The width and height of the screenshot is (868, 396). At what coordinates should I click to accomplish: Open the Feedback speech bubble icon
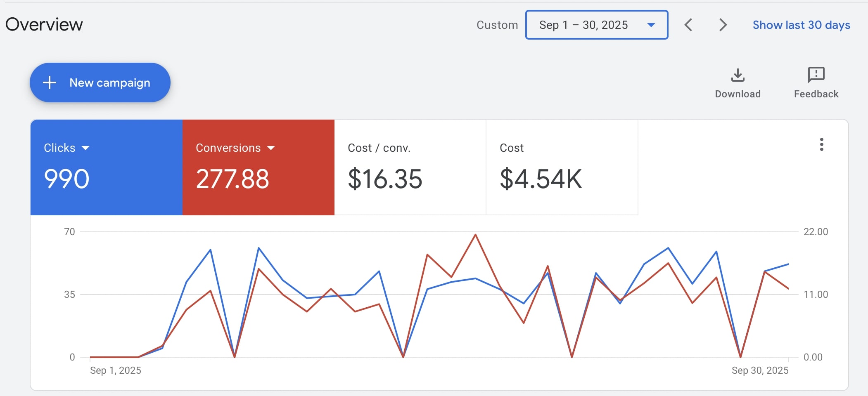[816, 75]
